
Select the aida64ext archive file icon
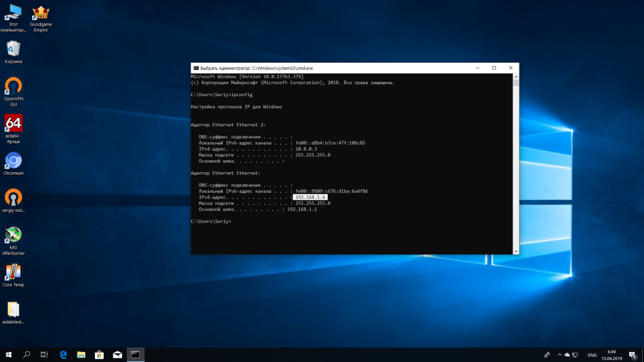tap(14, 309)
